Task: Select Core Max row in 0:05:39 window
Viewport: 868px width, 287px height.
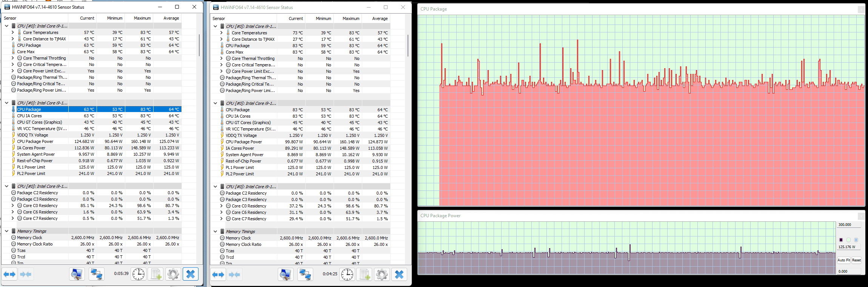Action: point(92,52)
